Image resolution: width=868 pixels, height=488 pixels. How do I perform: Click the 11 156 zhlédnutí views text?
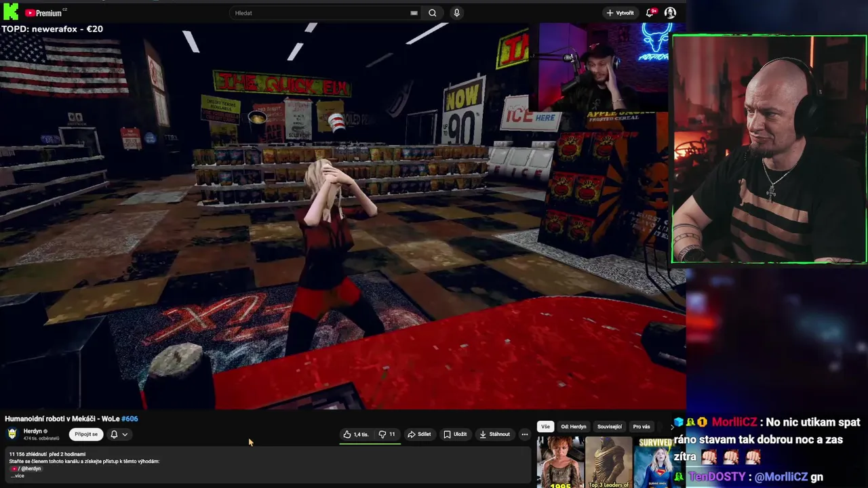coord(28,454)
